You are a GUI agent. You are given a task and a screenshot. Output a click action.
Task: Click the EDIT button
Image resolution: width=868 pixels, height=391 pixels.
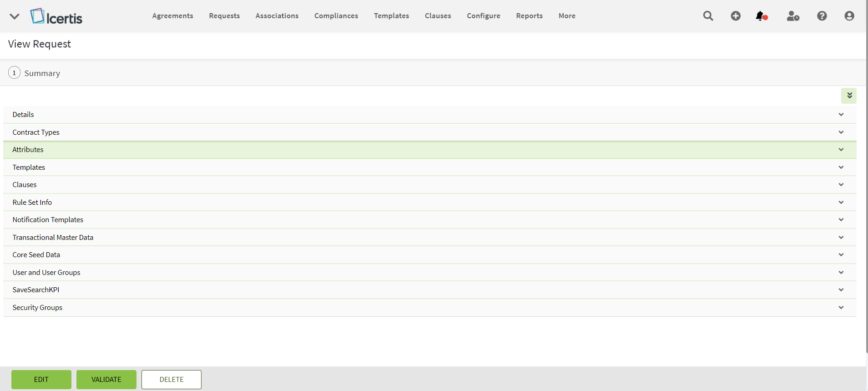tap(41, 380)
